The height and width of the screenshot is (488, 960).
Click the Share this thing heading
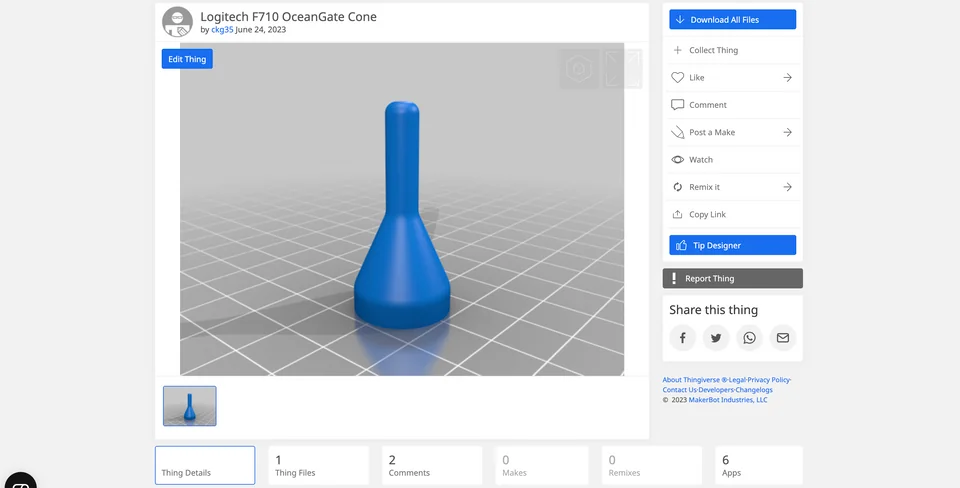713,310
